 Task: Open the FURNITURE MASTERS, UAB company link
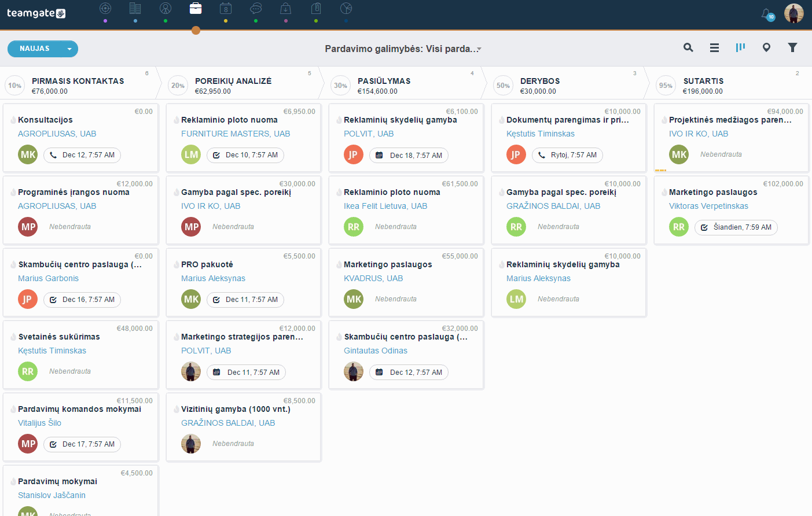coord(236,134)
